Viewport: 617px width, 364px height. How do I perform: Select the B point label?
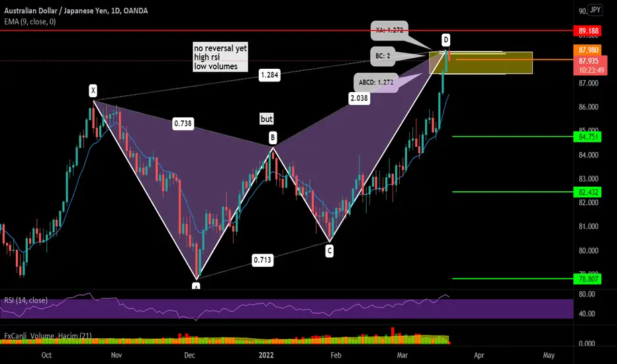click(x=272, y=138)
